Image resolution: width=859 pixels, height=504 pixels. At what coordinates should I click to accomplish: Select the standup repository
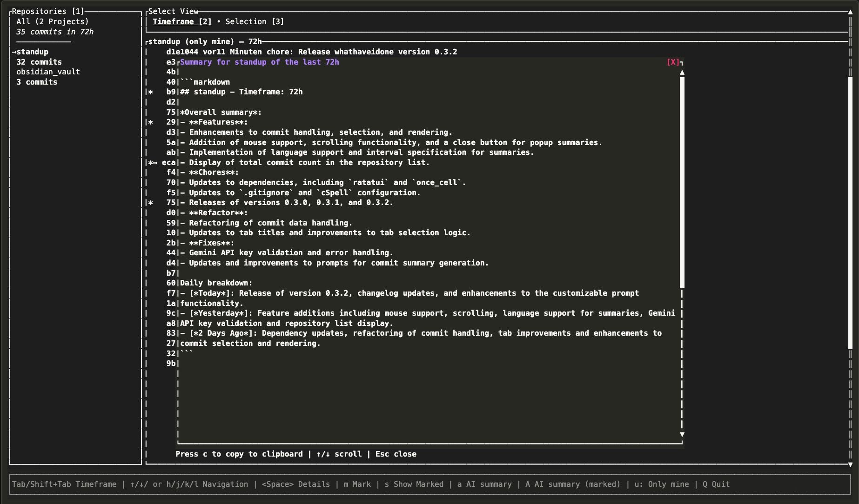tap(32, 52)
